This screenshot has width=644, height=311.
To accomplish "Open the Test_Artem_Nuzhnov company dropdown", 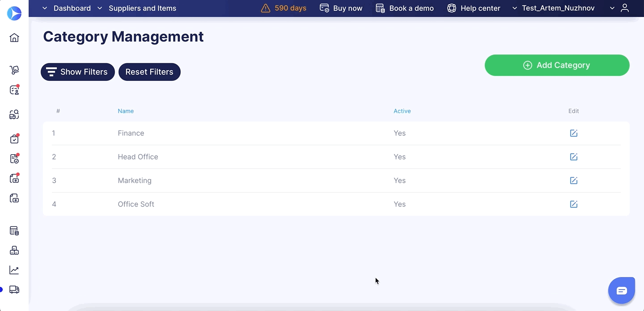I will click(x=553, y=8).
